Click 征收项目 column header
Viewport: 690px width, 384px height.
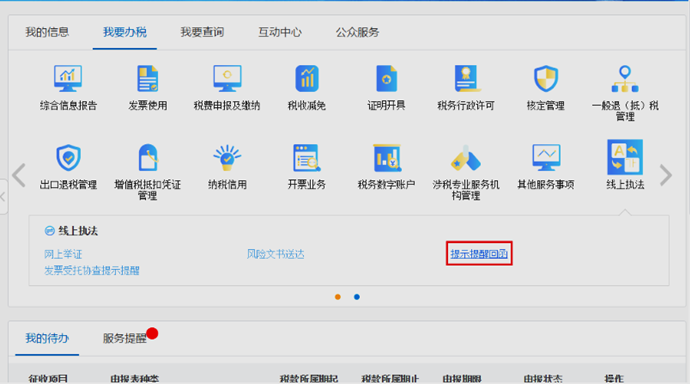[x=48, y=378]
